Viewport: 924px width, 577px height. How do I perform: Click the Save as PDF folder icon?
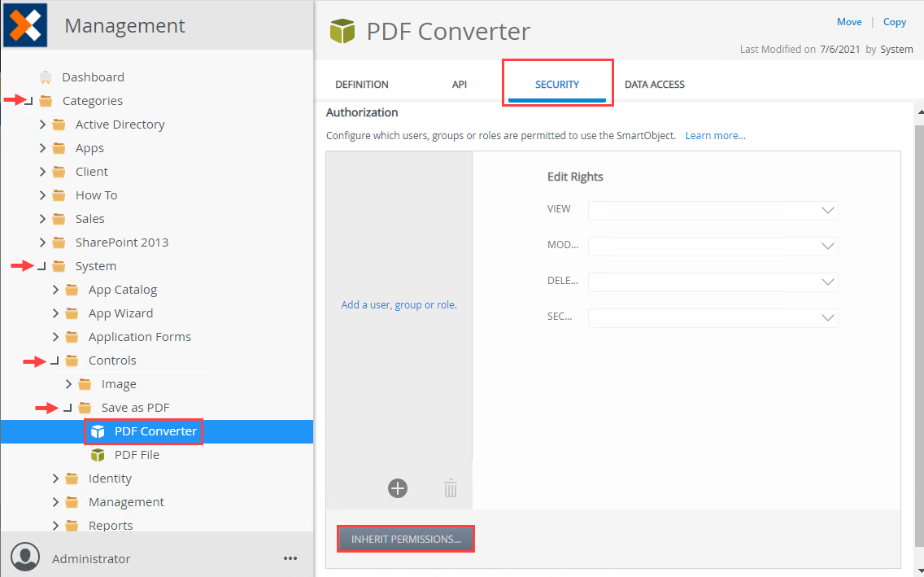(x=85, y=407)
